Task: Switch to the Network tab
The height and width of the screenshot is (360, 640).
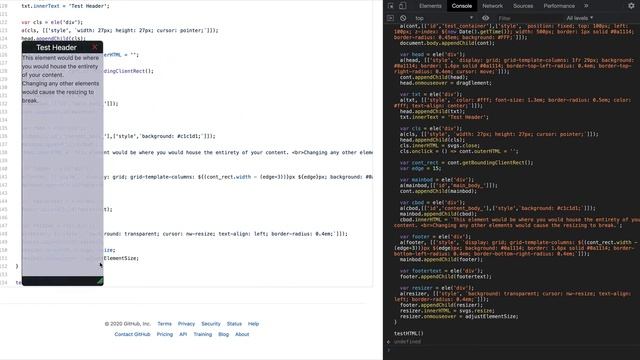Action: pos(493,6)
